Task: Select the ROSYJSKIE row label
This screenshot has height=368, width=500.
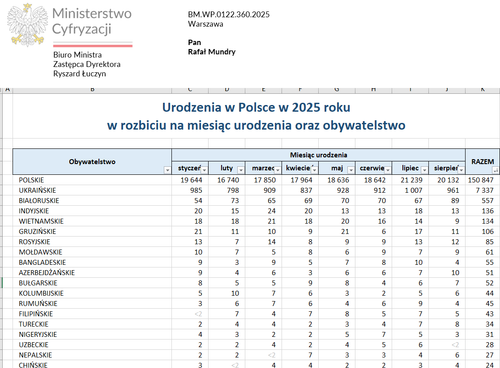Action: [34, 242]
